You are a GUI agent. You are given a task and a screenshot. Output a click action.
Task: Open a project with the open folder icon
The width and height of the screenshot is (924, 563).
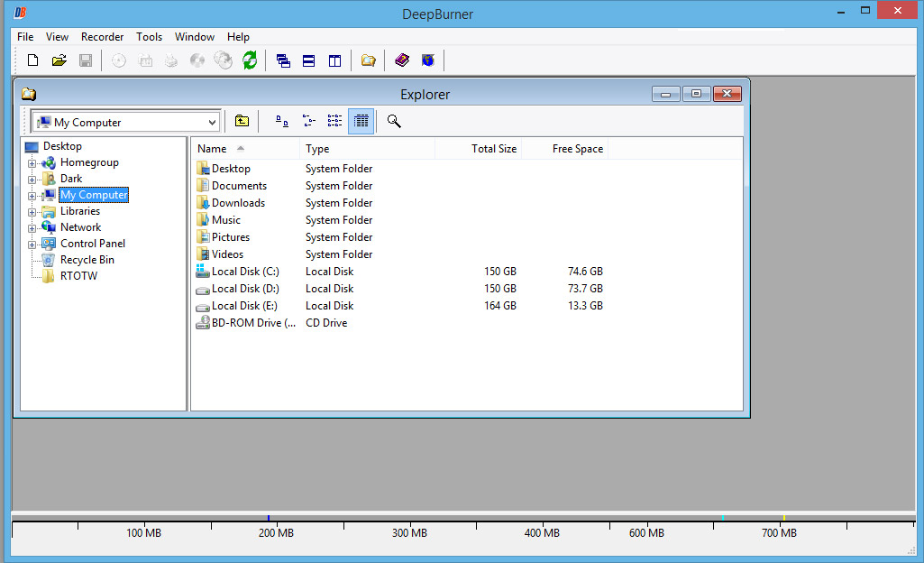coord(59,60)
